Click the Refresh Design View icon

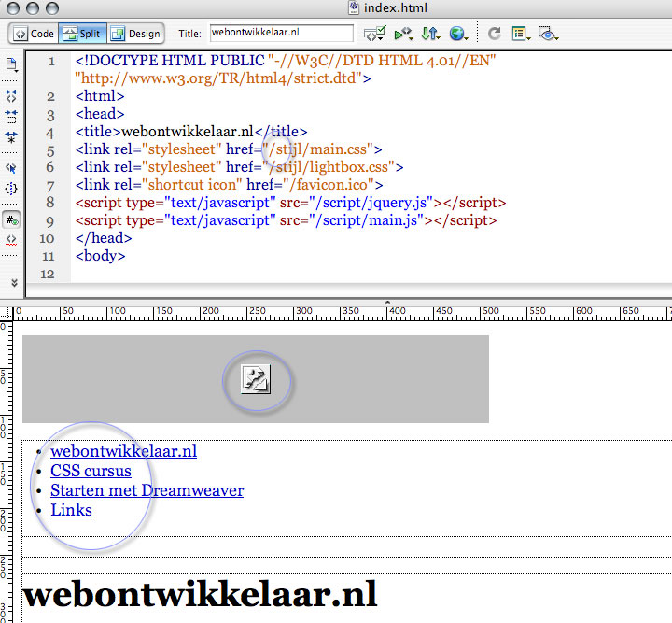pos(494,34)
